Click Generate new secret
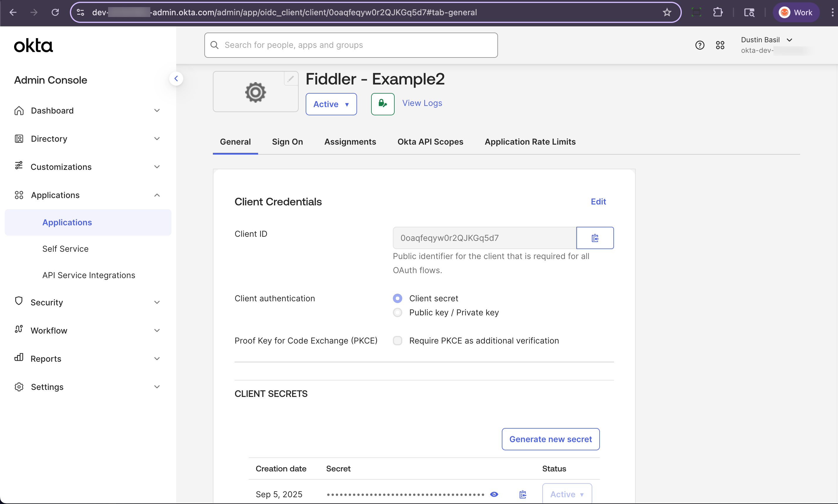Screen dimensions: 838x504 550,439
